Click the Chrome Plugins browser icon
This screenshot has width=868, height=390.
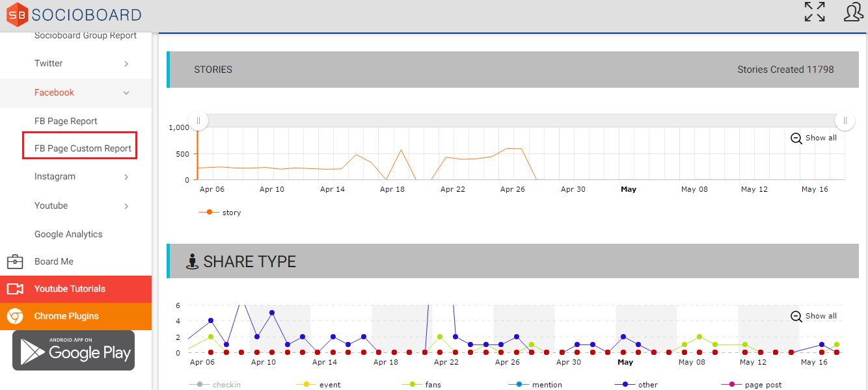pyautogui.click(x=15, y=316)
